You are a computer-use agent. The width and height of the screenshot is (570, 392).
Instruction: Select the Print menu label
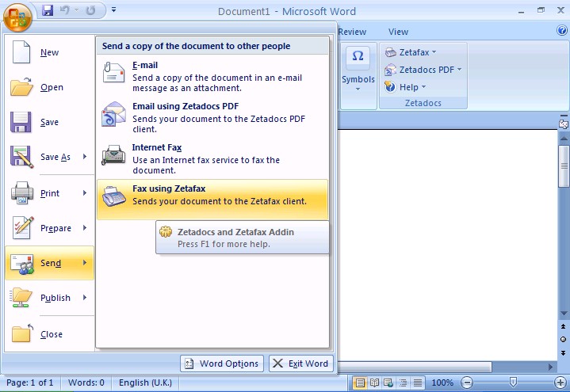[50, 193]
